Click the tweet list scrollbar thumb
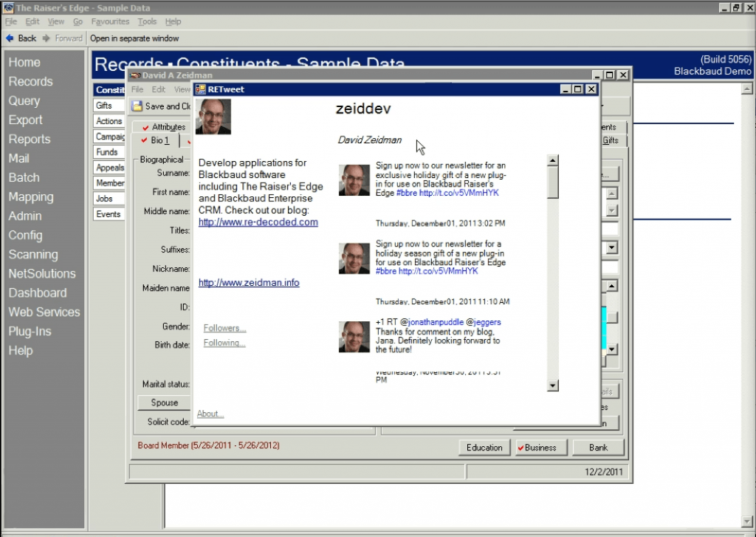The image size is (756, 537). pos(553,182)
